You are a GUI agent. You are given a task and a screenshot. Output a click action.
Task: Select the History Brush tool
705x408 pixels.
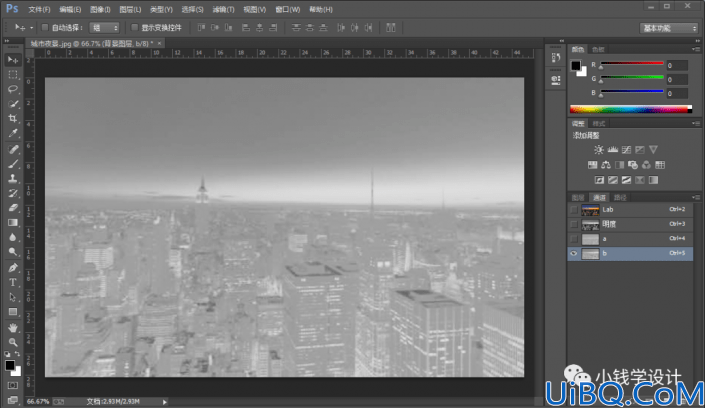click(x=13, y=193)
